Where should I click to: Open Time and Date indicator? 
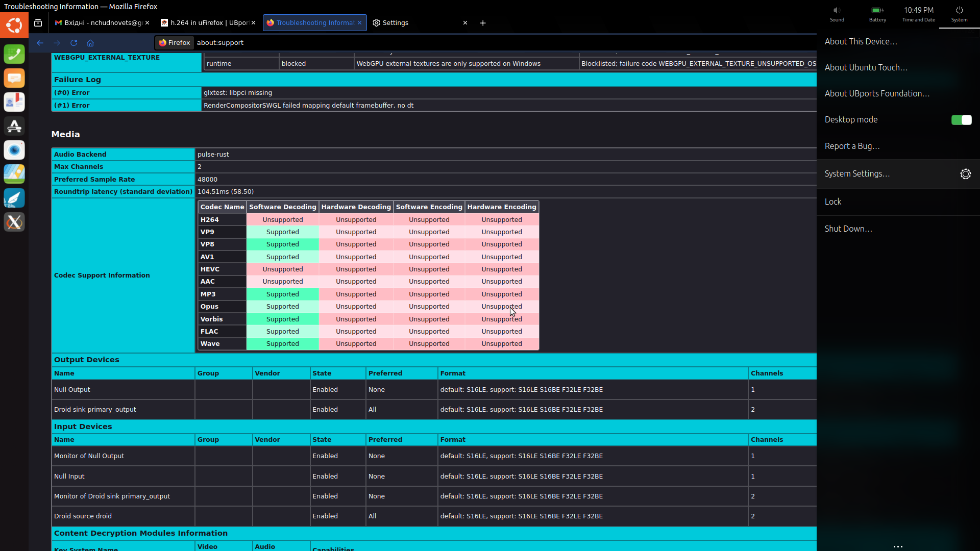pos(918,14)
